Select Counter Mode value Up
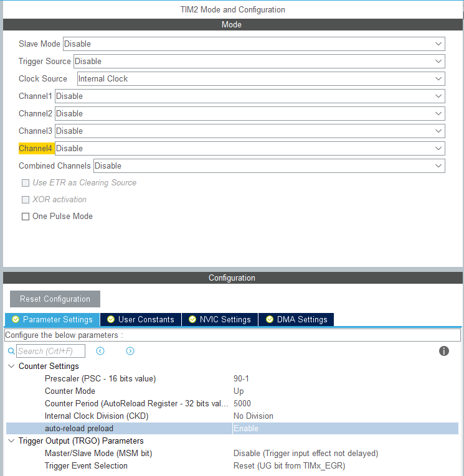 pos(239,391)
